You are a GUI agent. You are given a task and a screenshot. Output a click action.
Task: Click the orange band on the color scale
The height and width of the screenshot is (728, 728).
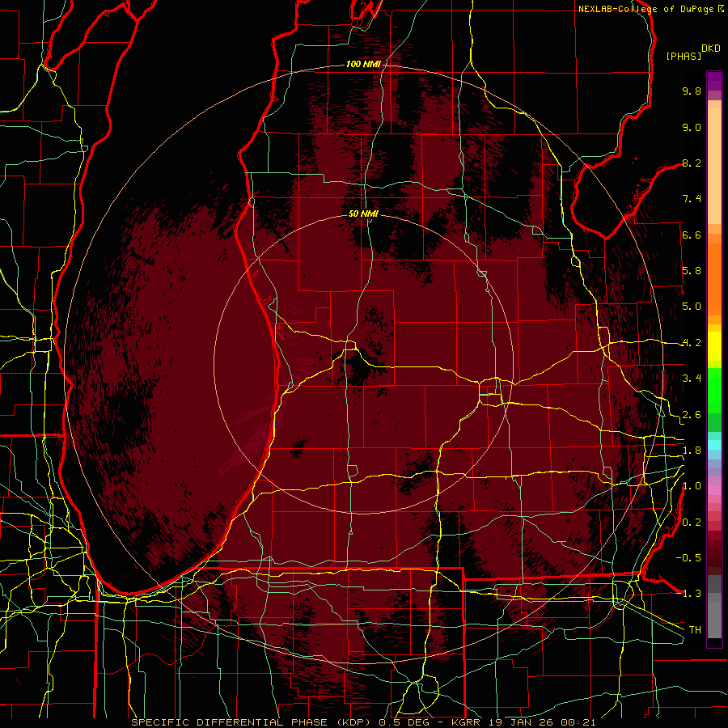coord(714,278)
